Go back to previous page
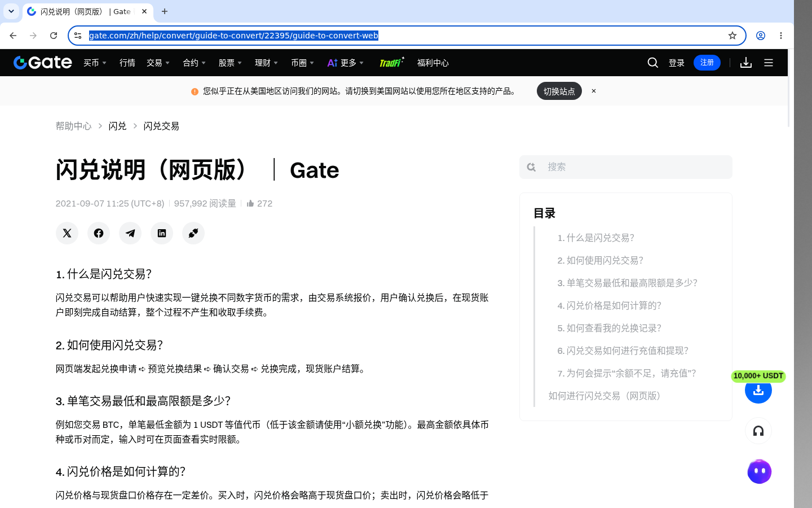The width and height of the screenshot is (812, 508). [13, 36]
